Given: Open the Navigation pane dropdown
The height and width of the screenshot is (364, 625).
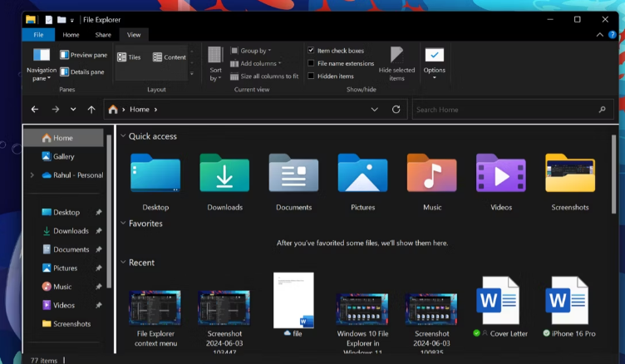Looking at the screenshot, I should point(42,65).
